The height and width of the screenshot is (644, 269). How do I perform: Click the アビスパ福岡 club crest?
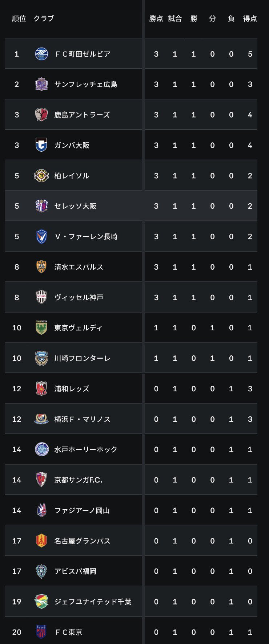[41, 571]
